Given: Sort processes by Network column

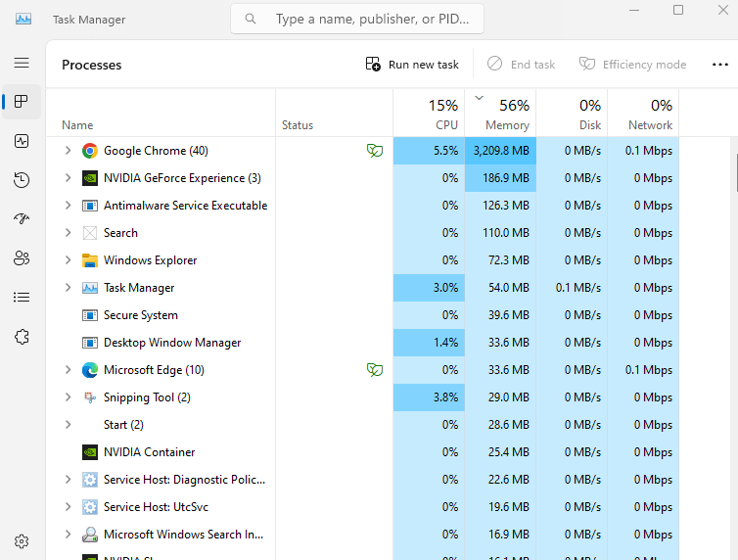Looking at the screenshot, I should click(x=643, y=114).
